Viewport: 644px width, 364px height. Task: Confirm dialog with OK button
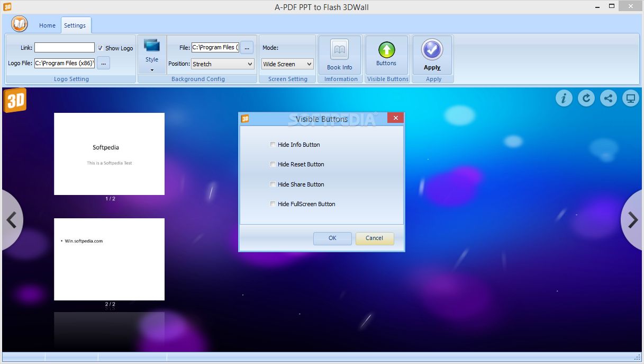(332, 238)
